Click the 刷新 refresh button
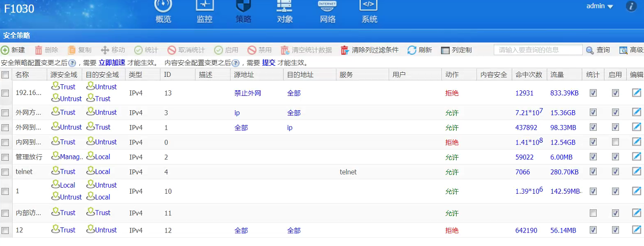The height and width of the screenshot is (246, 644). click(x=420, y=50)
